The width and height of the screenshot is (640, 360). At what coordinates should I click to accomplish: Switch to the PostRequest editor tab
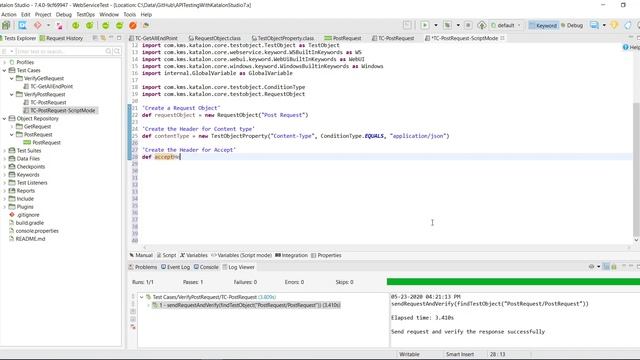[x=343, y=38]
